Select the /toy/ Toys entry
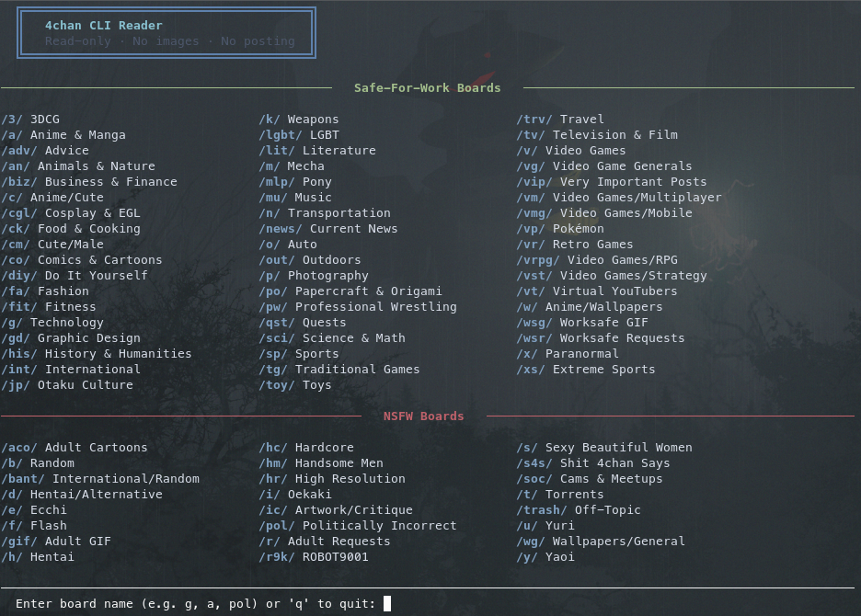 295,385
